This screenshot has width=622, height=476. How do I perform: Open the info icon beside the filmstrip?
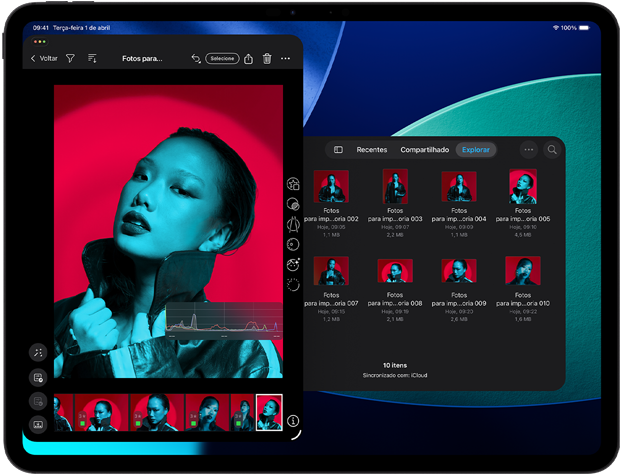coord(293,421)
